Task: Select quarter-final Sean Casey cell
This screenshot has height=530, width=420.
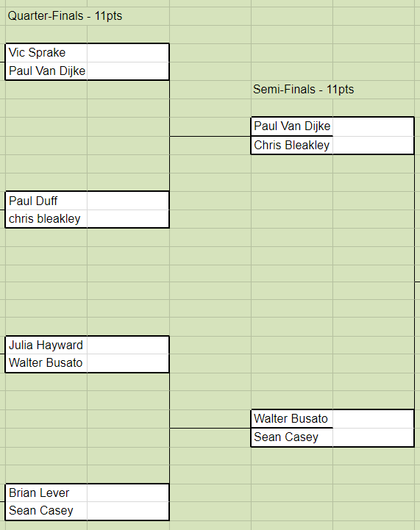Action: 46,511
